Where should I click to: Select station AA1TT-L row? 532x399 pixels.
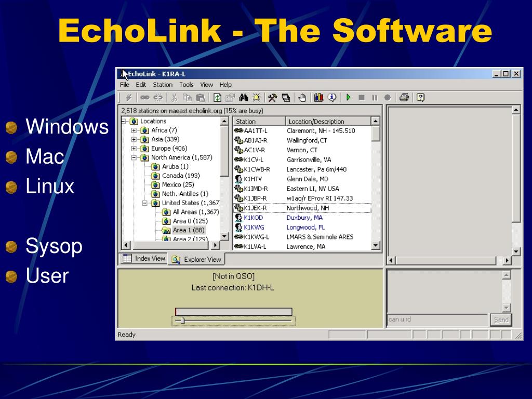(302, 130)
